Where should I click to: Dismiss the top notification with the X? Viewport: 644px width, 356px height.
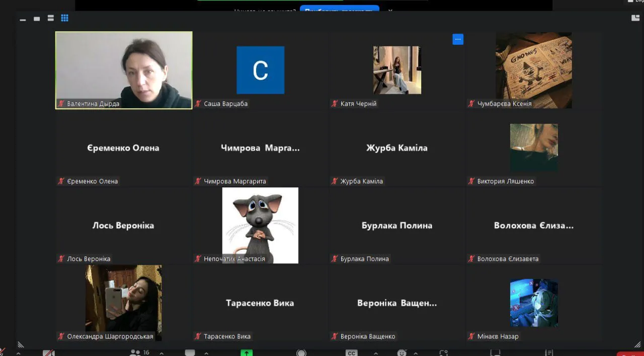coord(390,10)
